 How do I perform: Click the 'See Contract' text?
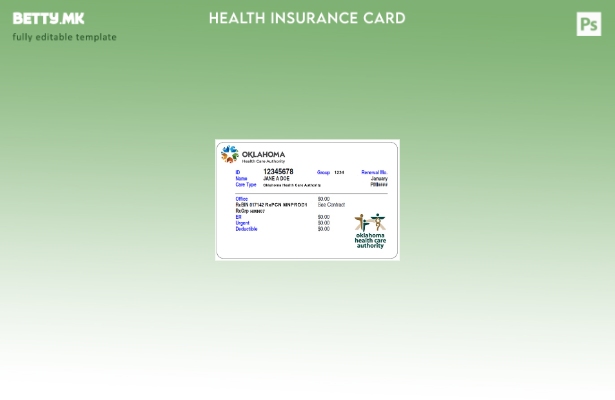coord(331,205)
